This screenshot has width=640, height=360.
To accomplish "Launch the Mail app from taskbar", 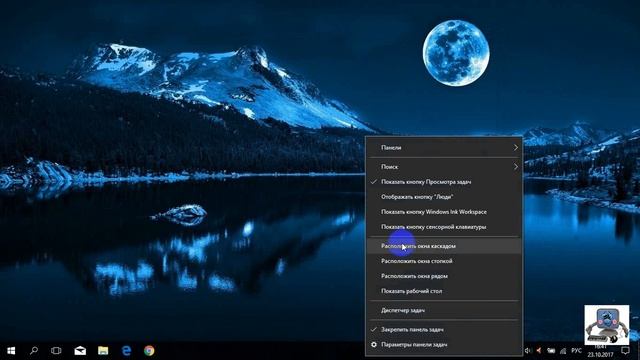I will [80, 351].
